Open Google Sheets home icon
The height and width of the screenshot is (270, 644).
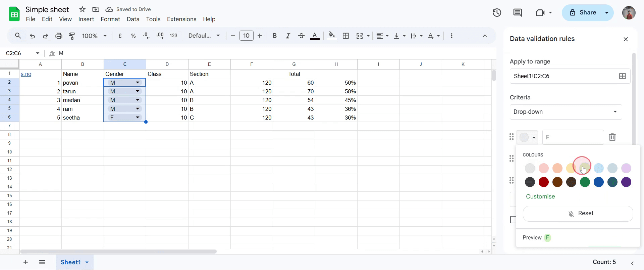tap(14, 14)
